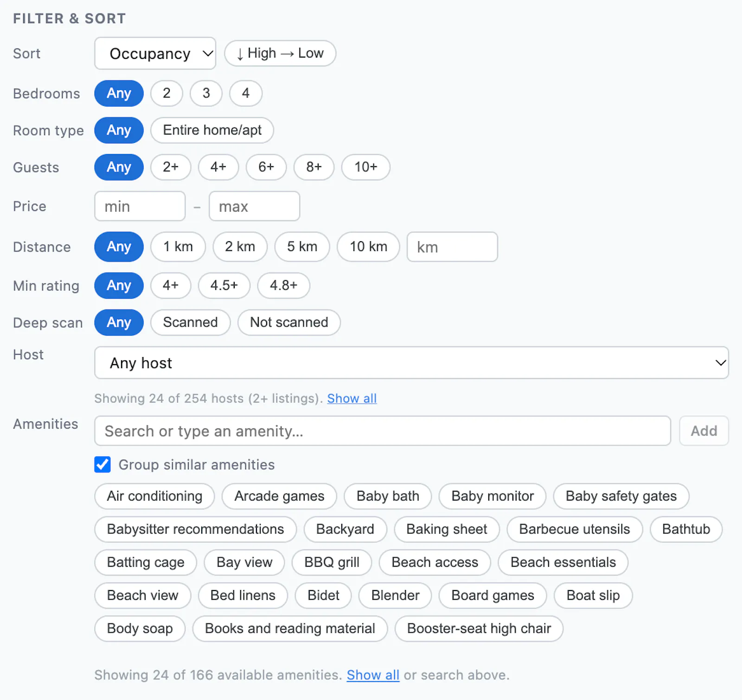Set distance to 5 km
742x700 pixels.
pos(302,247)
